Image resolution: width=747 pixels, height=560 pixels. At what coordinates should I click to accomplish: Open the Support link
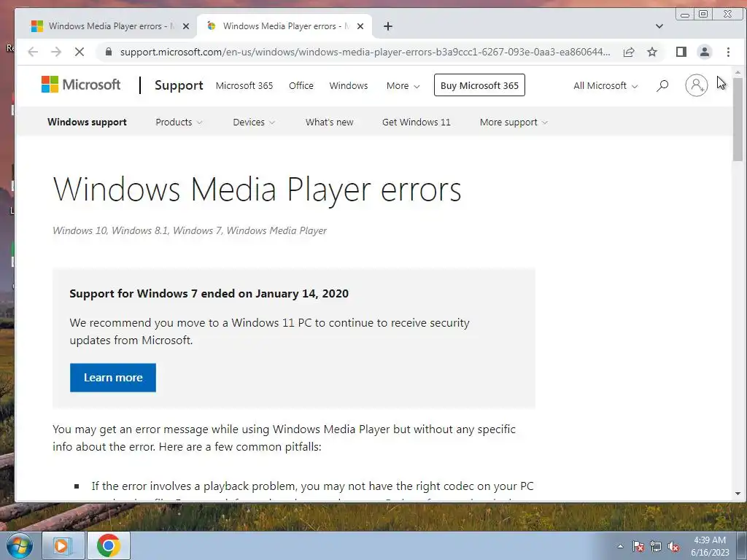pos(179,85)
